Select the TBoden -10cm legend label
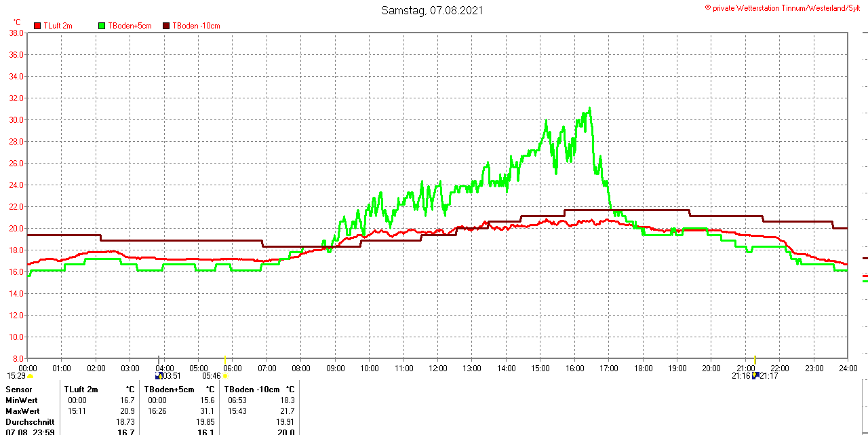Viewport: 868px width, 435px height. [x=196, y=26]
